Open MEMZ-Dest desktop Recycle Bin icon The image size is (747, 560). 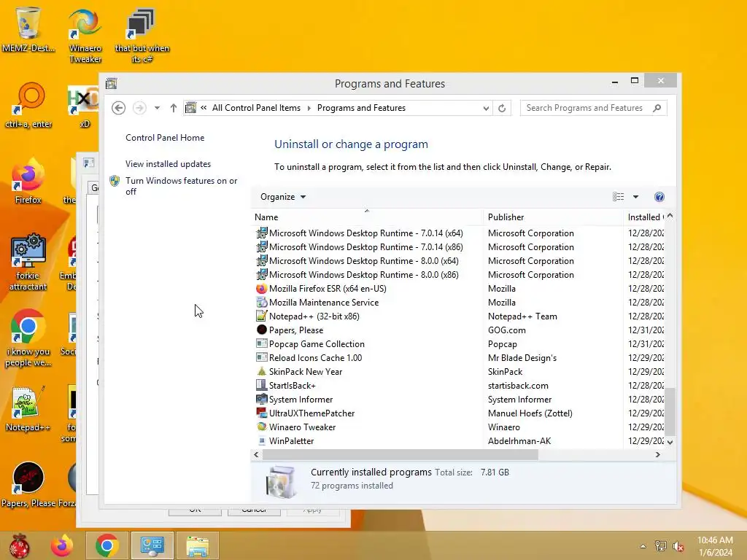(28, 29)
